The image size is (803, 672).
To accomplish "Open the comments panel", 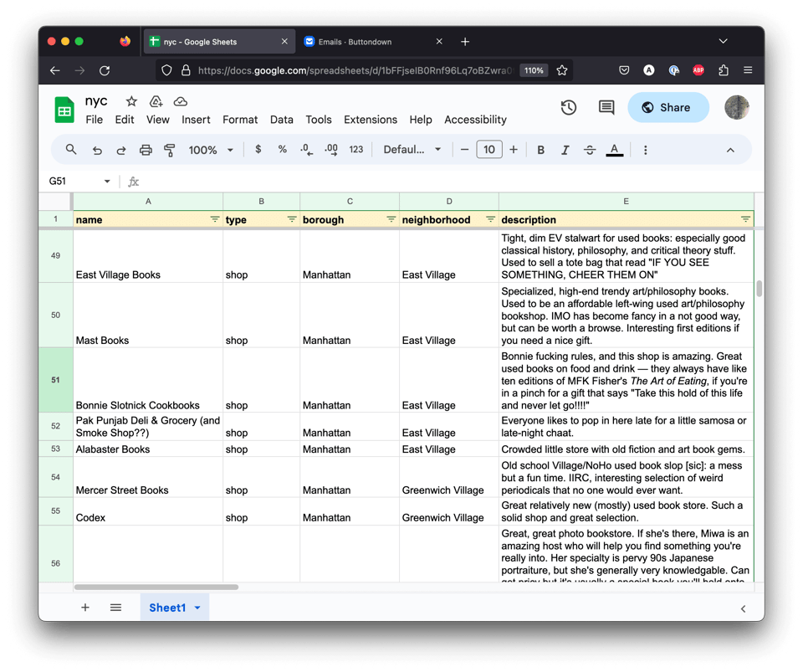I will pos(606,107).
